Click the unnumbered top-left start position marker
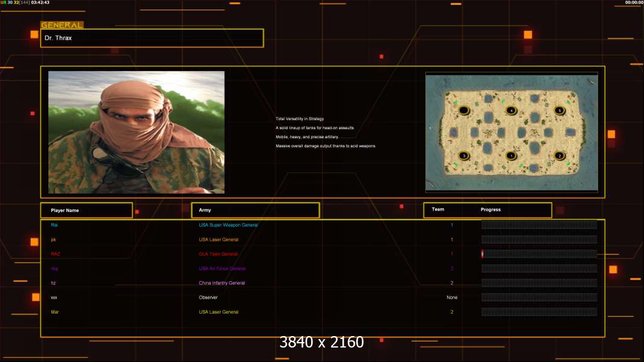Image resolution: width=644 pixels, height=362 pixels. (463, 110)
